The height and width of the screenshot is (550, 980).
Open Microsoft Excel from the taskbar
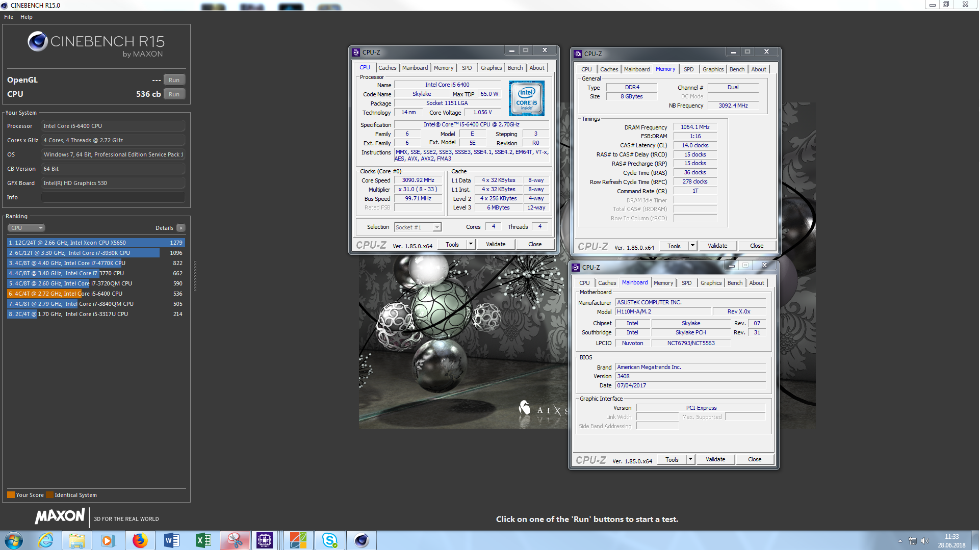(x=203, y=540)
